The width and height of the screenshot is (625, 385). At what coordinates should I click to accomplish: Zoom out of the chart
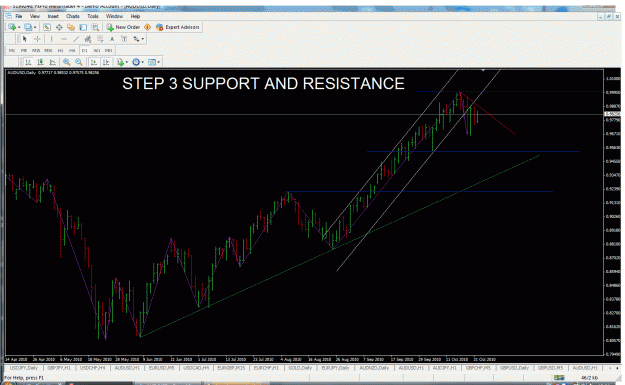[79, 62]
